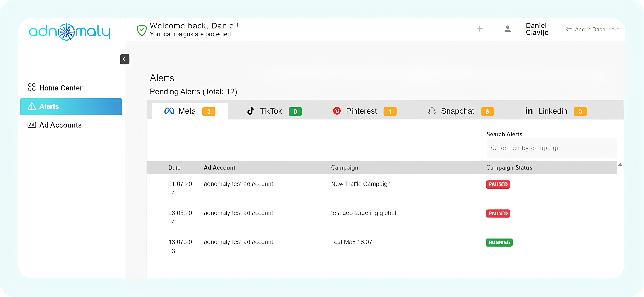Click the Snapchat ghost icon
This screenshot has height=297, width=644.
432,111
